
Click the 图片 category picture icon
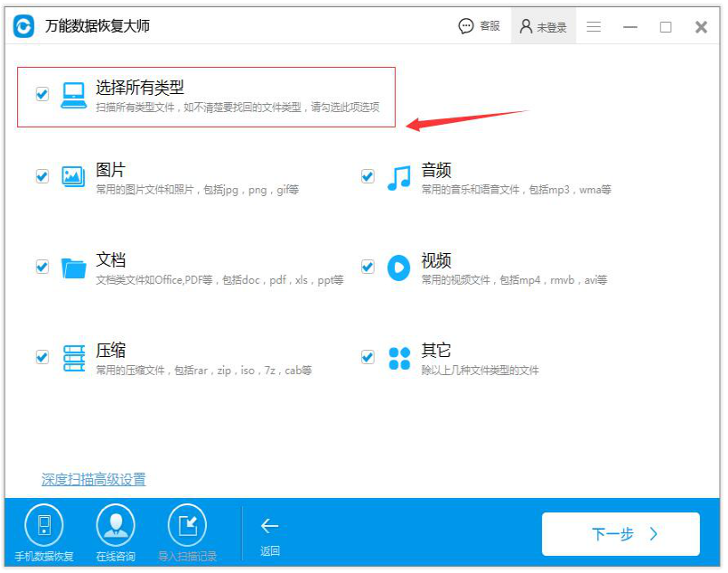point(72,177)
